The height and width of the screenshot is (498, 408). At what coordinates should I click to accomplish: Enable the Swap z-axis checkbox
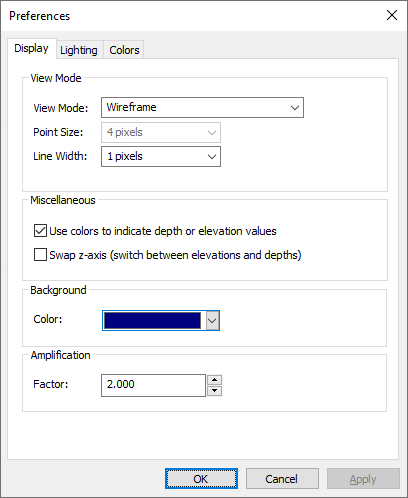[40, 255]
